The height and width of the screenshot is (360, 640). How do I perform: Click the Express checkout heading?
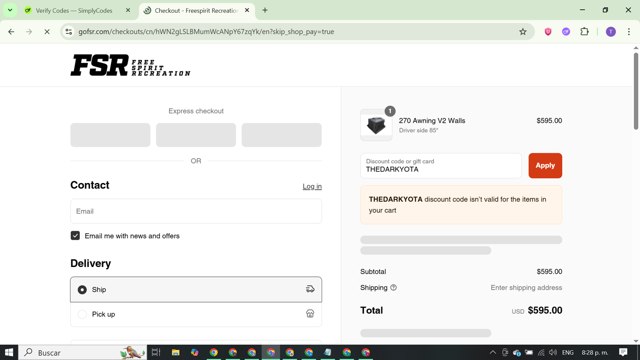click(x=196, y=111)
